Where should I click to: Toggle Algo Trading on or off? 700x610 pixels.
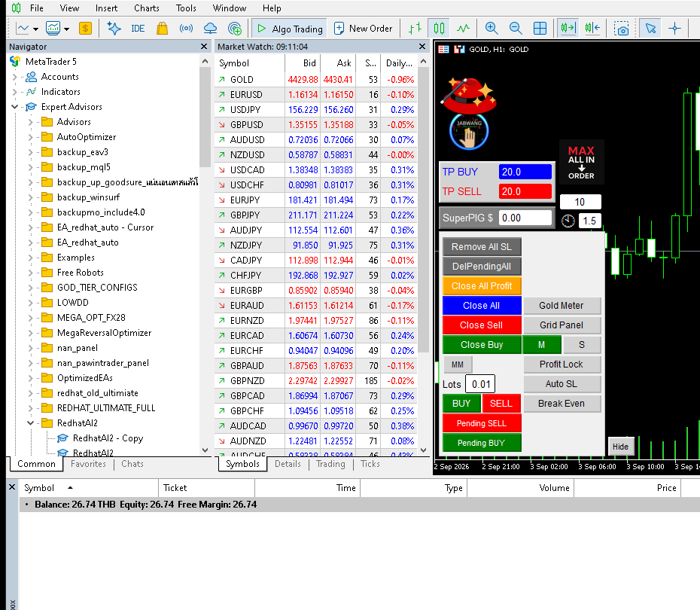(x=289, y=29)
